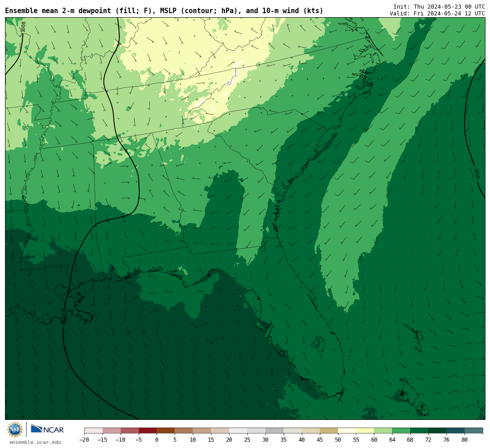Click the colorbar tick label 64
This screenshot has width=490, height=448.
tap(392, 439)
